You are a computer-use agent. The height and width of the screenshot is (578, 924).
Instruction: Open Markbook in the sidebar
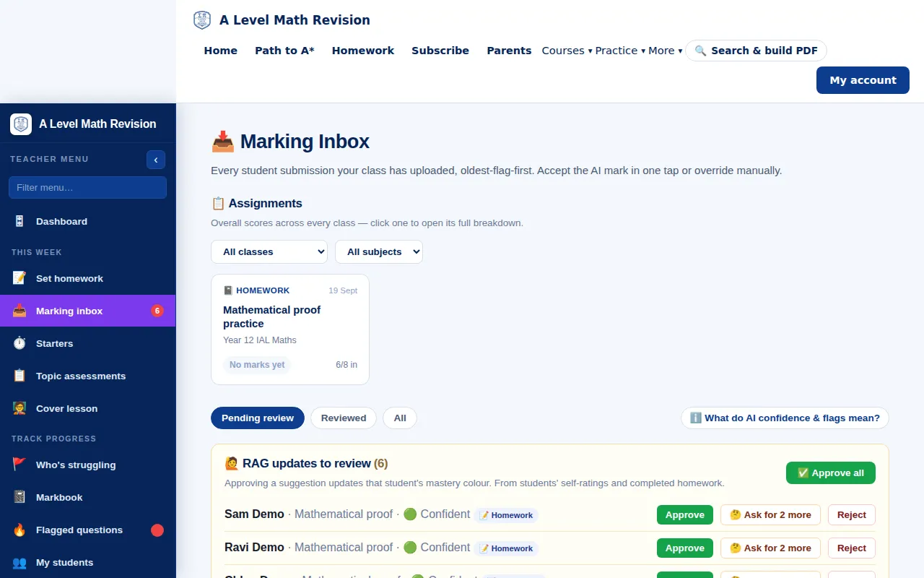click(87, 498)
